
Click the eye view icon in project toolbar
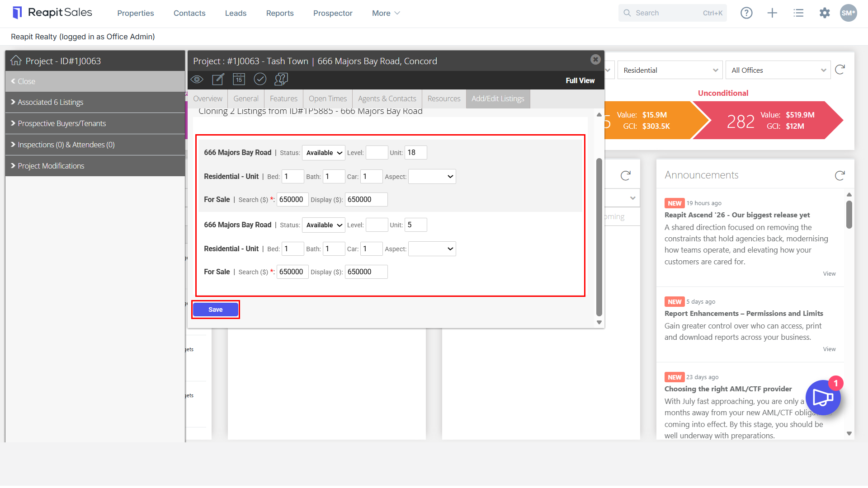[197, 80]
